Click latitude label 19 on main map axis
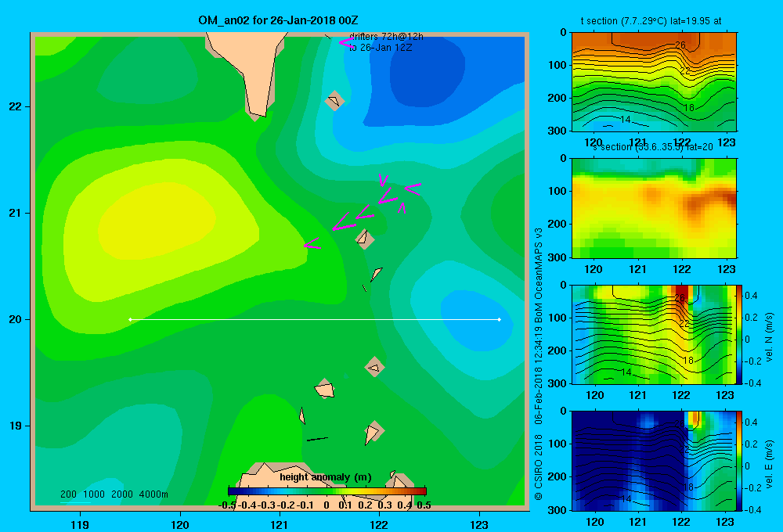783x532 pixels. point(16,426)
